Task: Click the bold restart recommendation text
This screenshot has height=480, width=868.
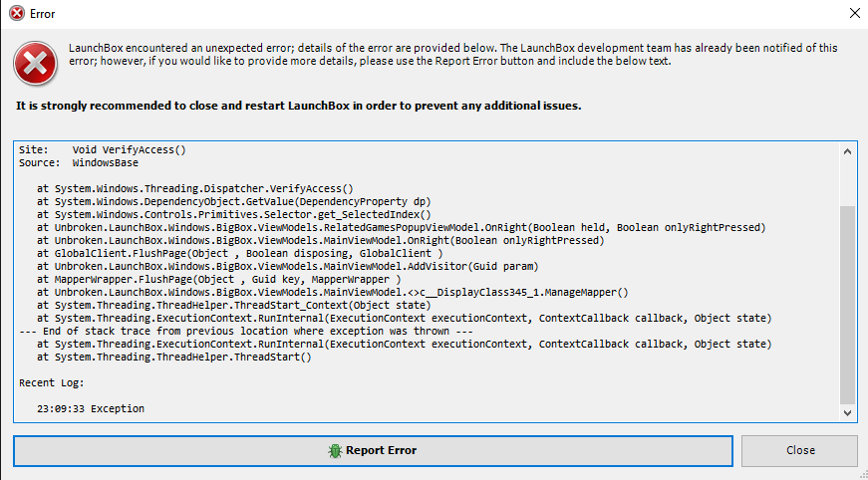Action: pyautogui.click(x=298, y=106)
